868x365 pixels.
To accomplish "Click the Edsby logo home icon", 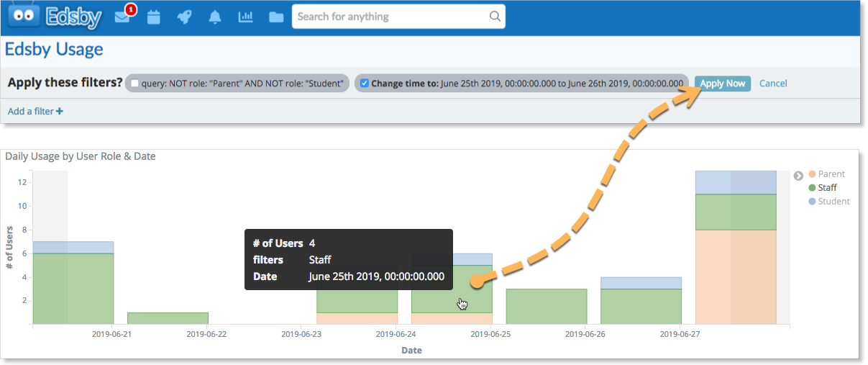I will [54, 17].
